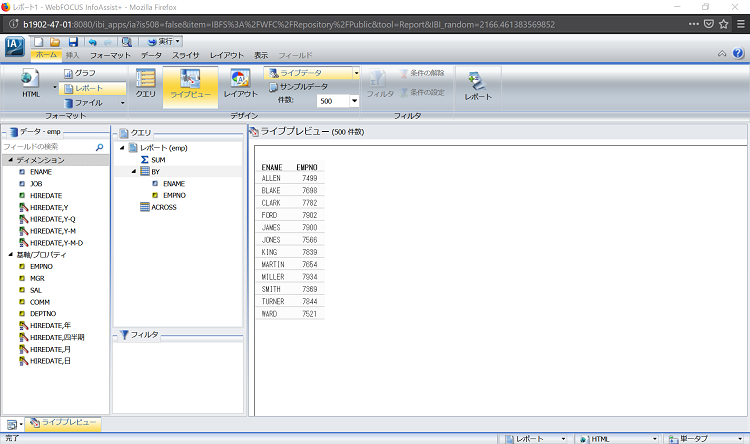
Task: Click the save icon in quick toolbar
Action: tap(71, 42)
